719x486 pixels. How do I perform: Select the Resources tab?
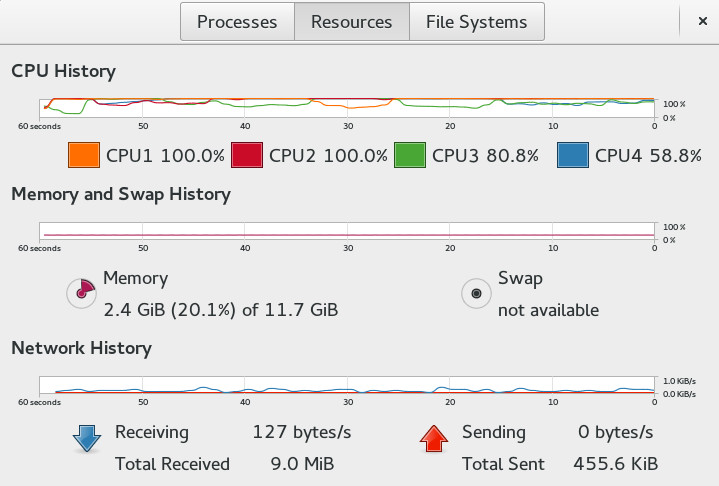[351, 21]
